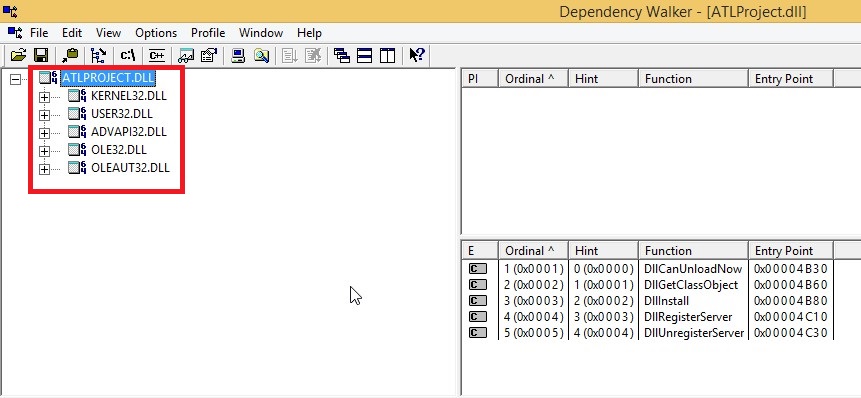Expand the OLE32.DLL tree node
Viewport: 861px width, 398px height.
coord(44,151)
